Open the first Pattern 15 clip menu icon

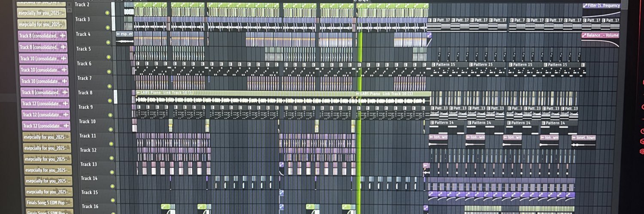pyautogui.click(x=433, y=65)
